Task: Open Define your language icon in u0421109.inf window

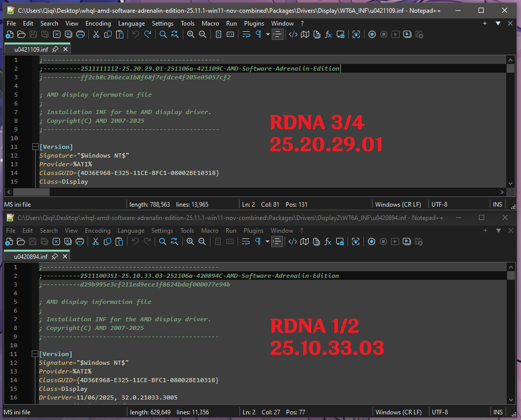Action: point(293,34)
